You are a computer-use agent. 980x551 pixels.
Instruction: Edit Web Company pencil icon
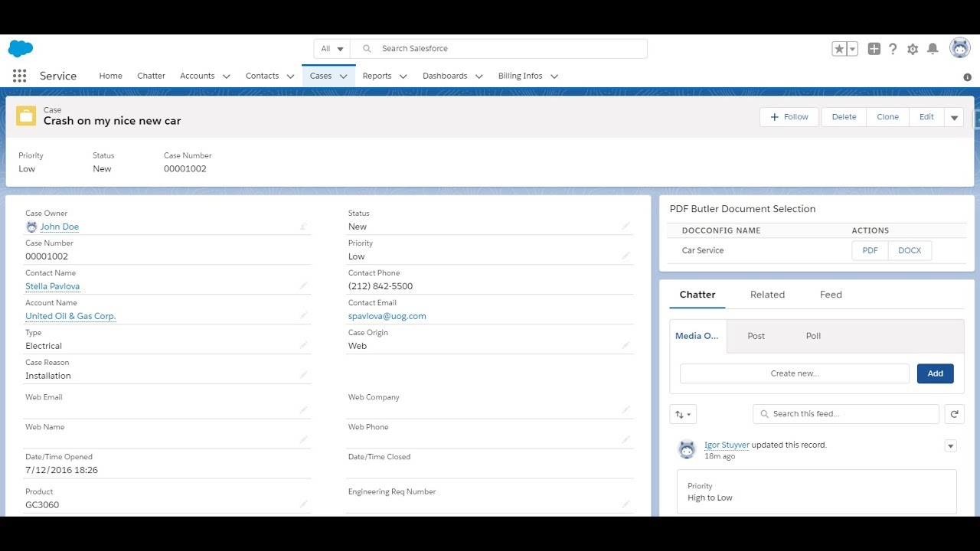[x=626, y=409]
